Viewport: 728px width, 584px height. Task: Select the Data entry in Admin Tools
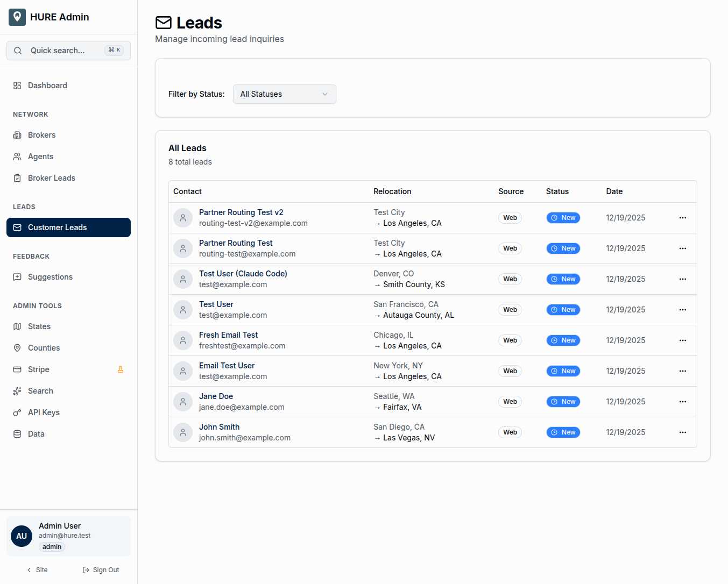(17, 434)
